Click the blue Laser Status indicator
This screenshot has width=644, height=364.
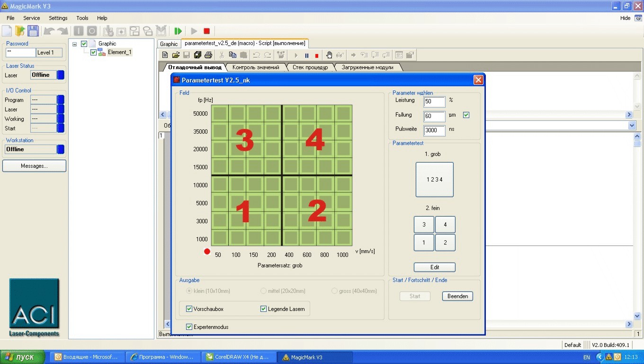click(60, 75)
